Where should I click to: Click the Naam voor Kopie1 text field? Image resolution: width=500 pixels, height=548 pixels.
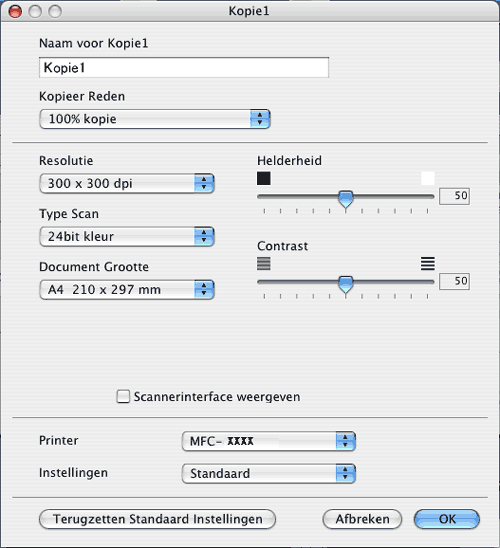[x=184, y=67]
